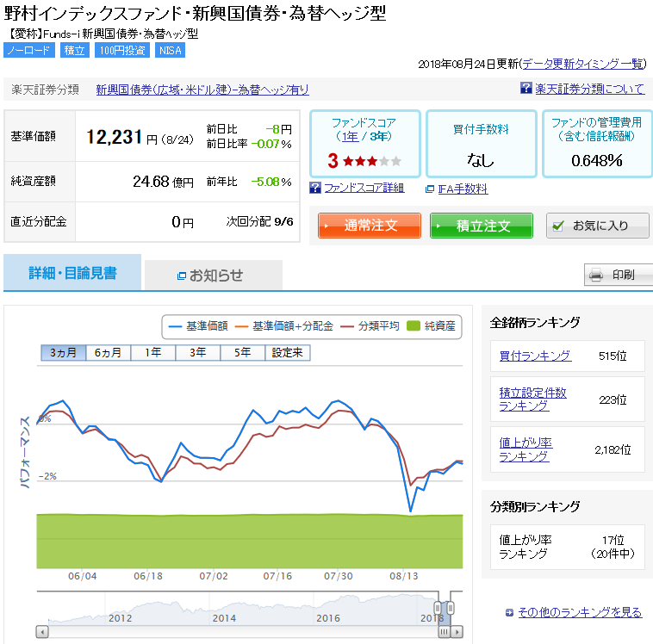Click the 純資産額 value 24.68 億円

pyautogui.click(x=163, y=182)
